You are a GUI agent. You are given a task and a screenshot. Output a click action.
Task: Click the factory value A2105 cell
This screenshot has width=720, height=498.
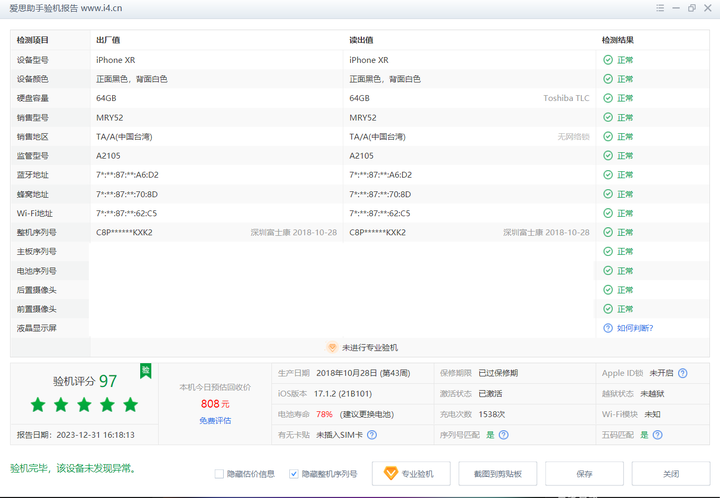108,156
